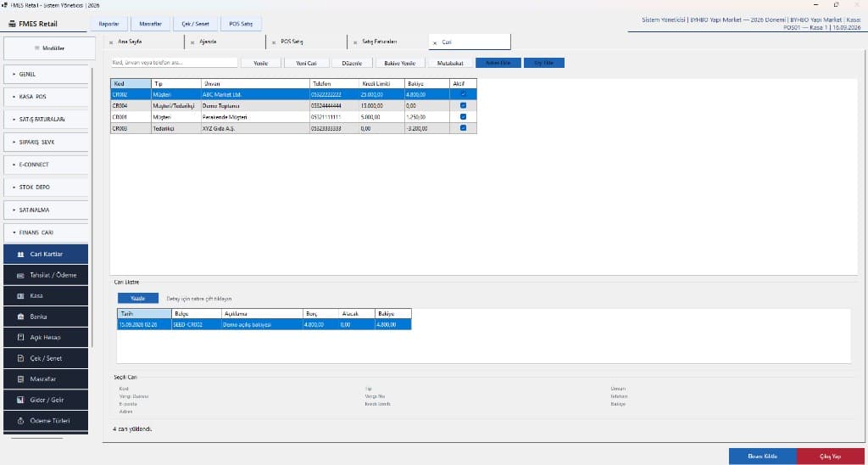Close the Ana Sayfa tab with its x
The height and width of the screenshot is (465, 868).
tap(111, 42)
